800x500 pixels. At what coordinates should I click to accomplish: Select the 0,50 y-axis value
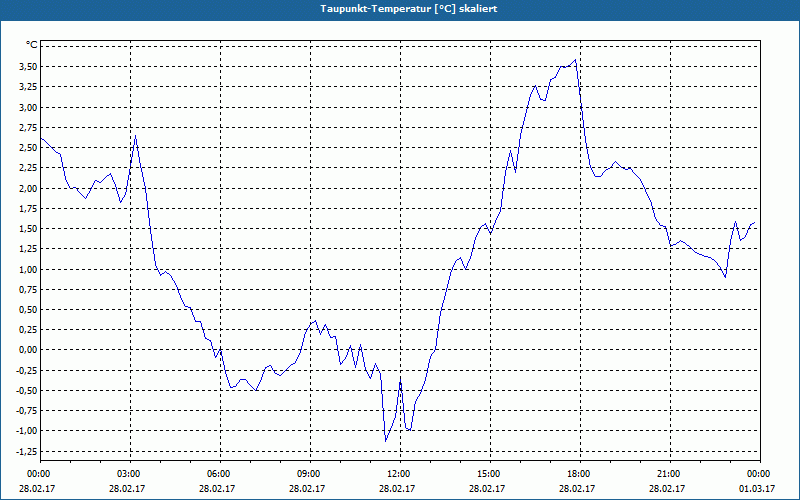coord(28,310)
